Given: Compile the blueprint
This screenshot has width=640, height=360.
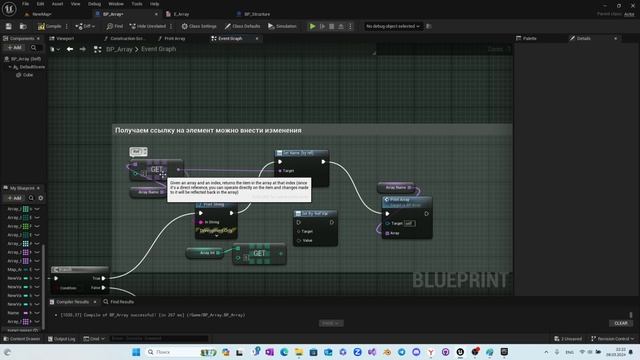Looking at the screenshot, I should [49, 26].
